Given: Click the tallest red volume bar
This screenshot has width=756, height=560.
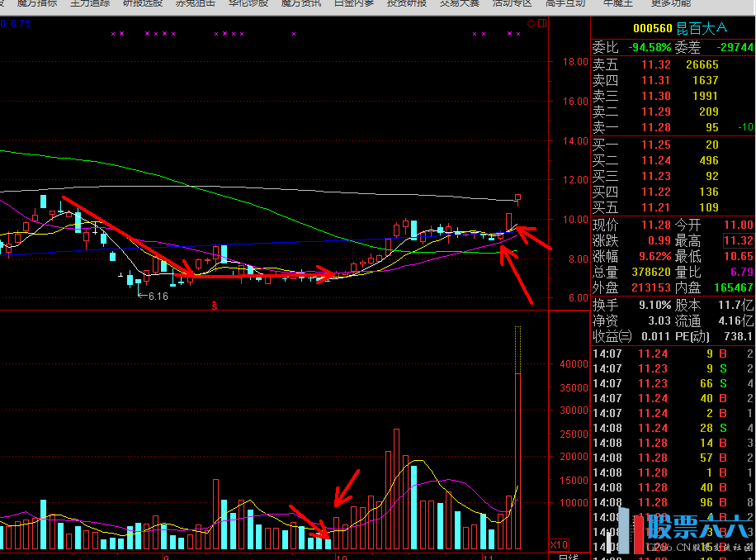Looking at the screenshot, I should 518,461.
